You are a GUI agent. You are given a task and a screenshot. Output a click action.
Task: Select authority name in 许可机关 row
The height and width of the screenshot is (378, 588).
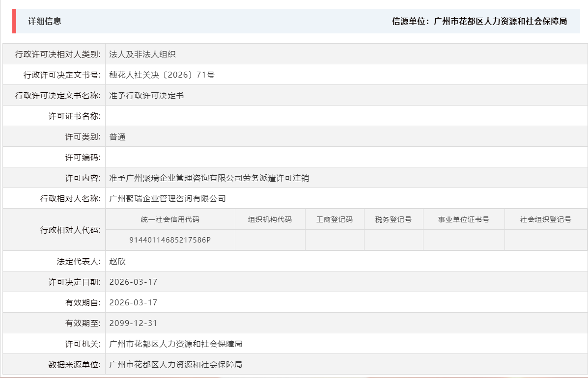pyautogui.click(x=176, y=344)
